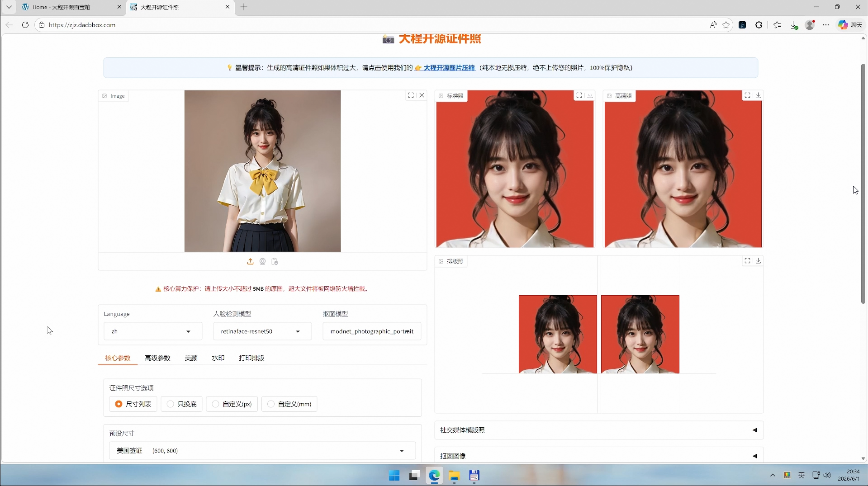Click the task view taskbar icon
868x486 pixels.
click(x=414, y=476)
